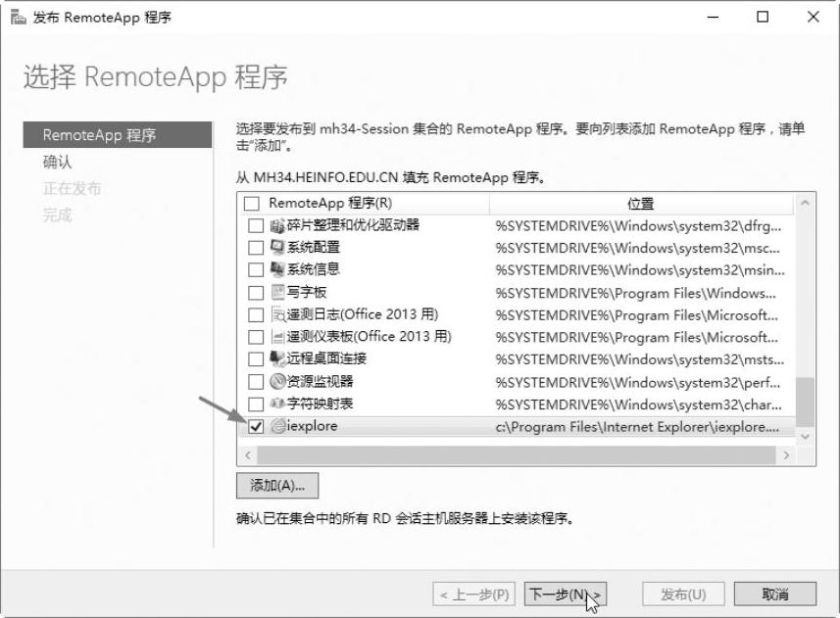Click the 遥测日志(Office 2013 用) icon
Image resolution: width=840 pixels, height=618 pixels.
[277, 314]
